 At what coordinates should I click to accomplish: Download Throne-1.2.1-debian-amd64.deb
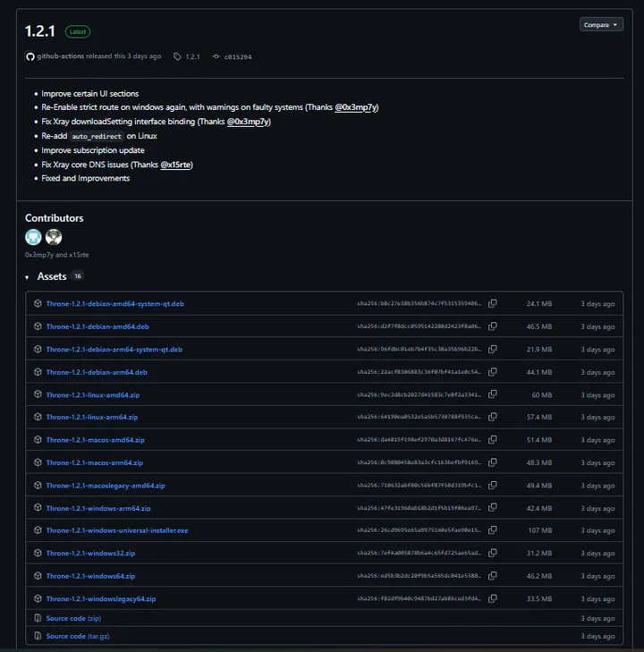tap(97, 326)
